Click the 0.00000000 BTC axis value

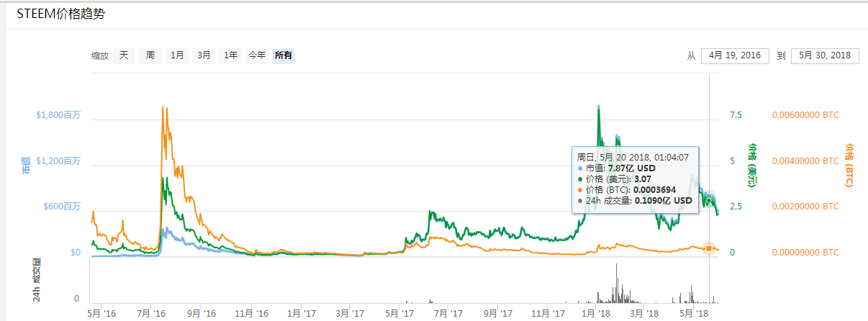click(805, 253)
